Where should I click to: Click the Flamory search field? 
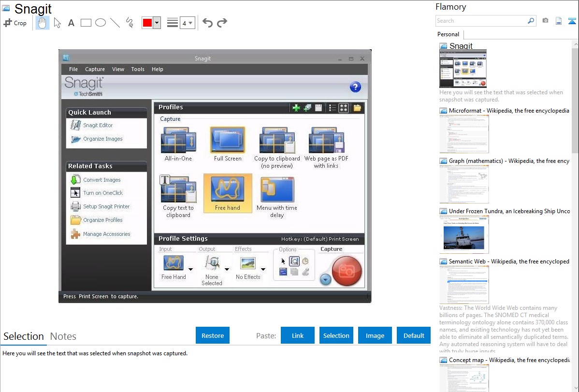[x=481, y=21]
